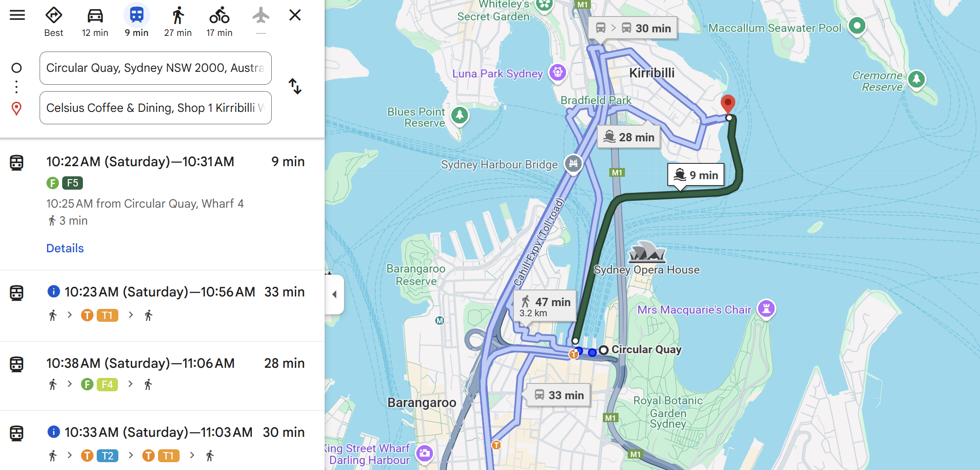Click the info icon on the 10:33 AM route
This screenshot has width=980, height=470.
pos(53,432)
